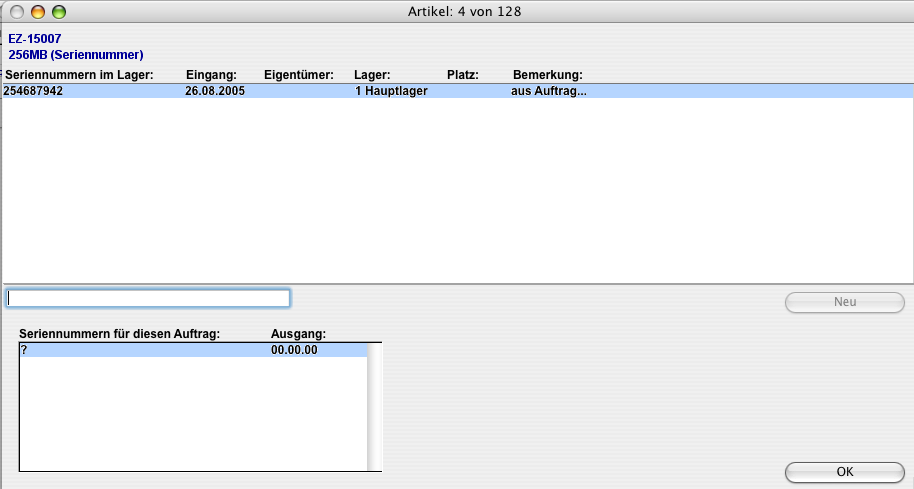Click the '1 Hauptlager' cell

(x=385, y=91)
